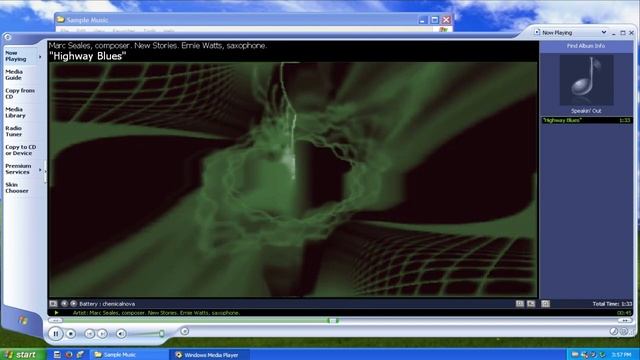
Task: Click the rewind handle on the seek bar
Action: pyautogui.click(x=55, y=321)
